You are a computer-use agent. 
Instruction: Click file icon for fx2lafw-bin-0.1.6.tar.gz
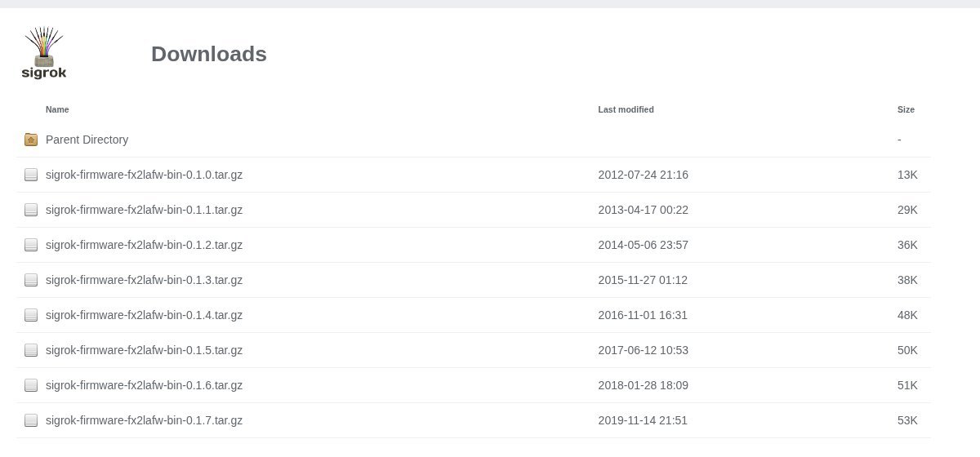pos(31,385)
